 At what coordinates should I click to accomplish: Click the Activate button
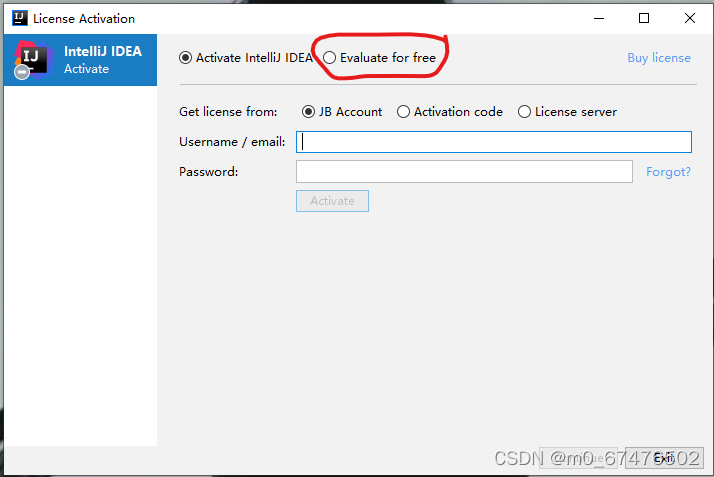pos(332,201)
